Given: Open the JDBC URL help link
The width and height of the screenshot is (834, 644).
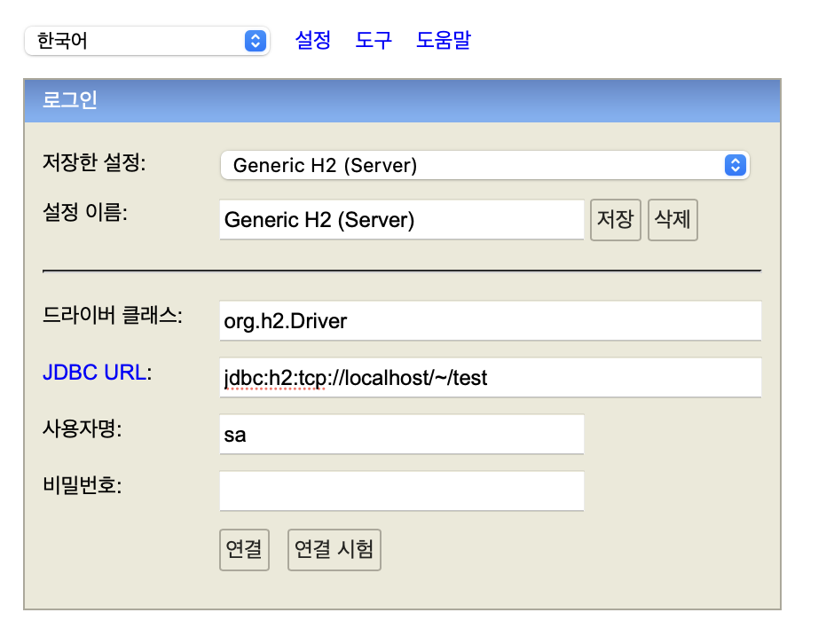Looking at the screenshot, I should click(x=95, y=373).
